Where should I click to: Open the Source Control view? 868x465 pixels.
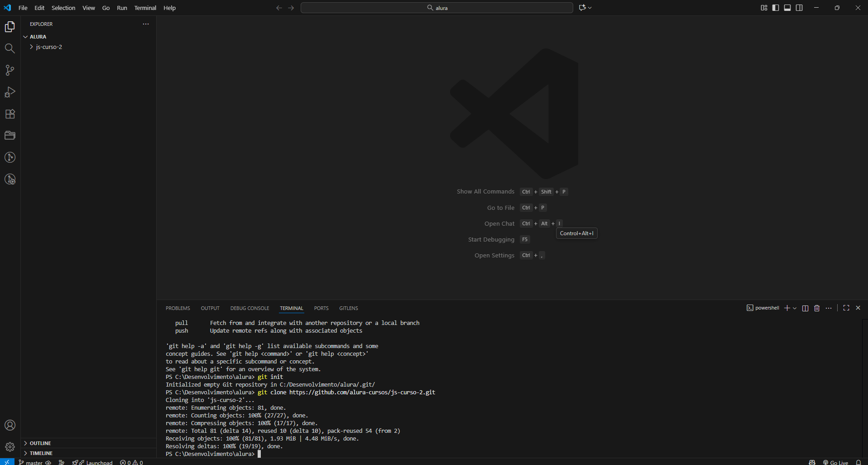(10, 70)
